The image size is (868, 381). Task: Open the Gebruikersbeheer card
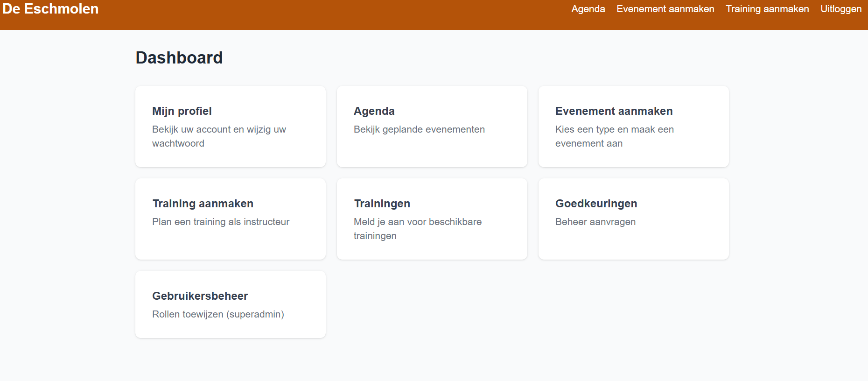(x=231, y=304)
